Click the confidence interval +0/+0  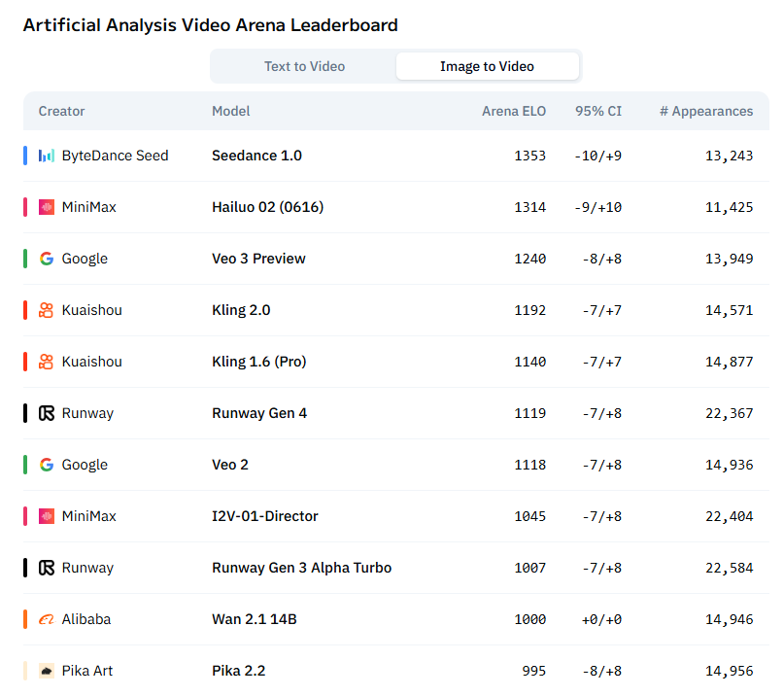click(x=602, y=619)
